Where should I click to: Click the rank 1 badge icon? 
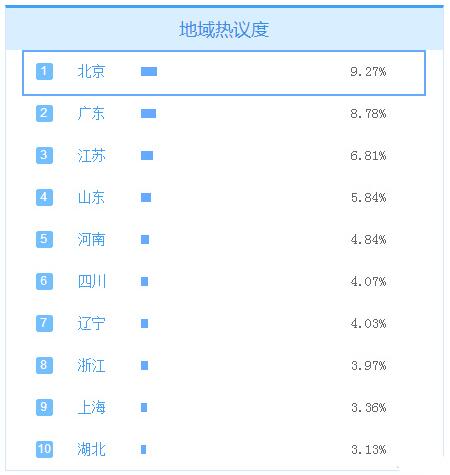tap(44, 71)
